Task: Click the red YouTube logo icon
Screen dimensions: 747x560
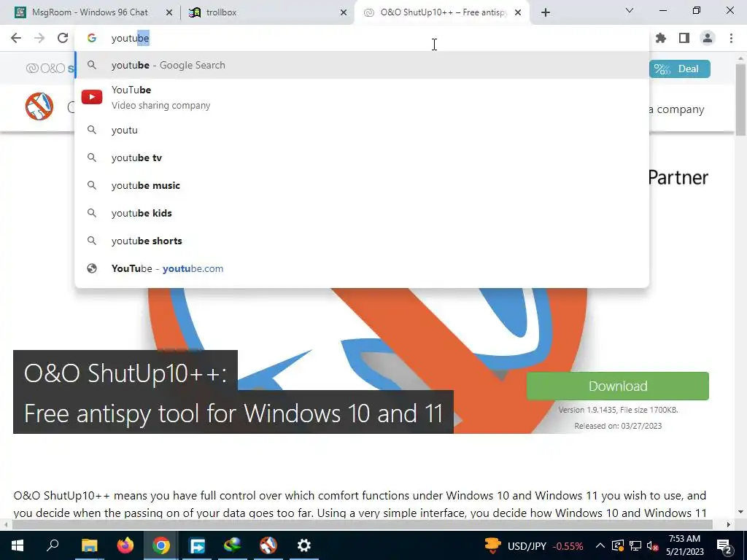Action: 92,97
